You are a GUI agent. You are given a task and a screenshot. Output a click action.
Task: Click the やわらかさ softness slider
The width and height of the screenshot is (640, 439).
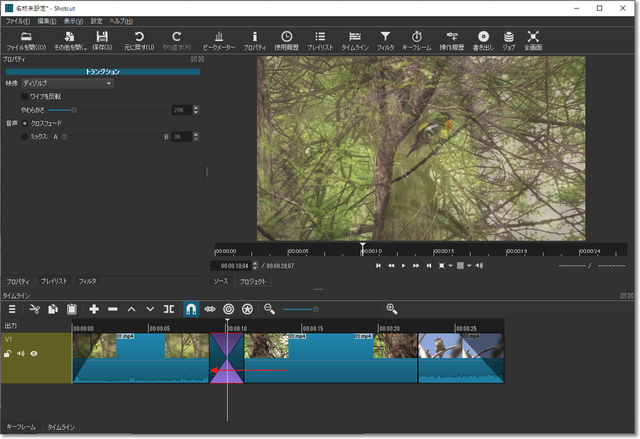coord(74,109)
